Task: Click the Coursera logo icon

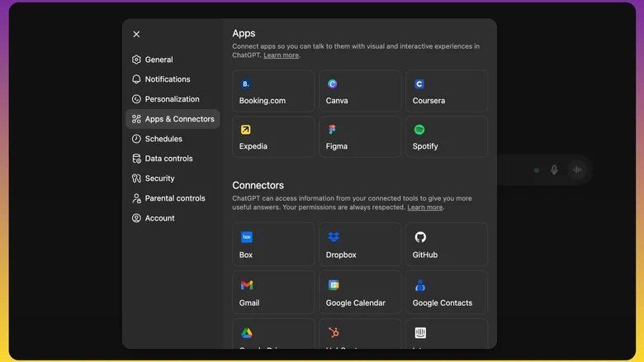Action: (x=419, y=84)
